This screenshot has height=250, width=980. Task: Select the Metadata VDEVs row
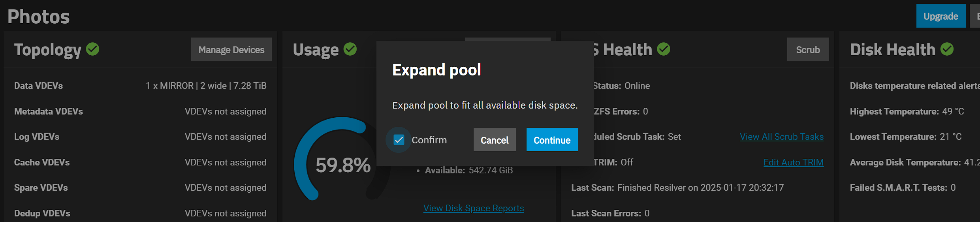pyautogui.click(x=141, y=111)
